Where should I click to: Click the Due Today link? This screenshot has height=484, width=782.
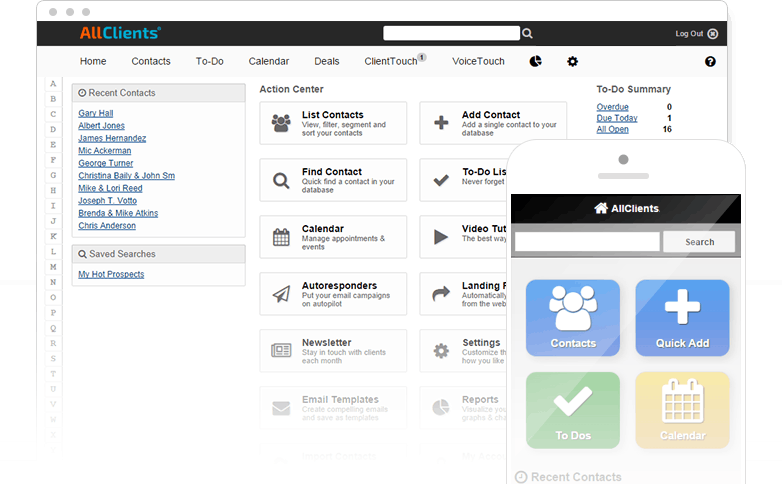617,118
